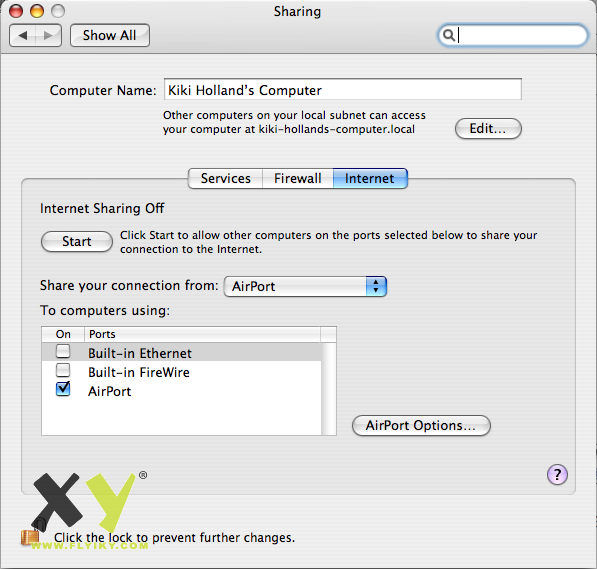Viewport: 597px width, 569px height.
Task: Open the Share your connection from dropdown
Action: click(x=305, y=286)
